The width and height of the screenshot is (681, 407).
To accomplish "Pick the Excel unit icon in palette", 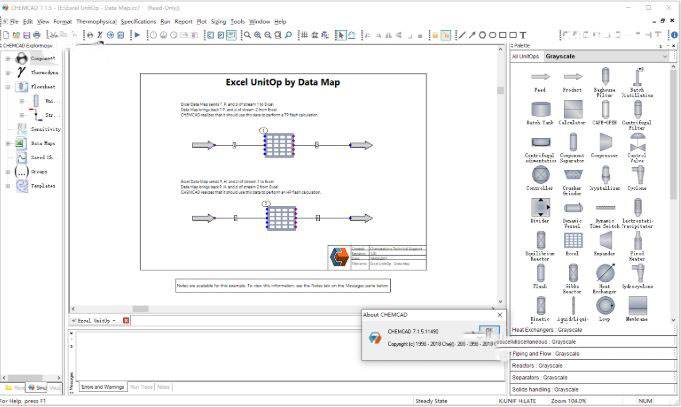I will 573,240.
